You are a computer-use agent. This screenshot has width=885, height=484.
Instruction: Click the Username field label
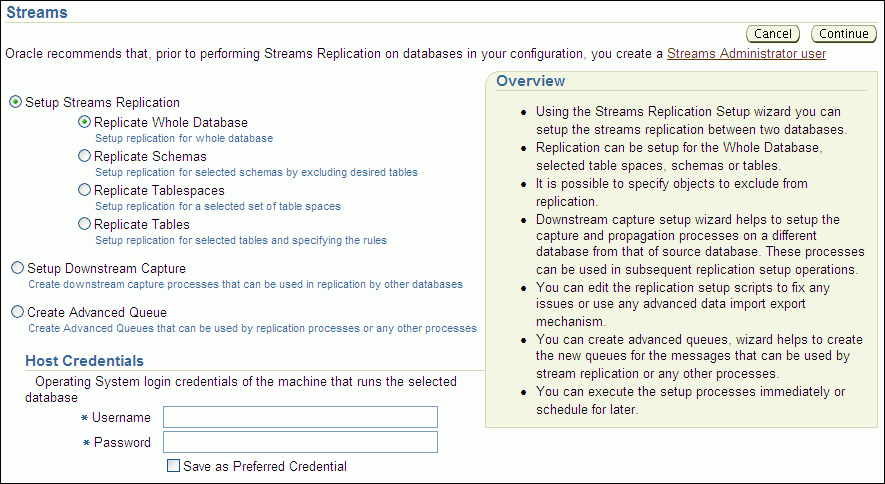tap(121, 417)
